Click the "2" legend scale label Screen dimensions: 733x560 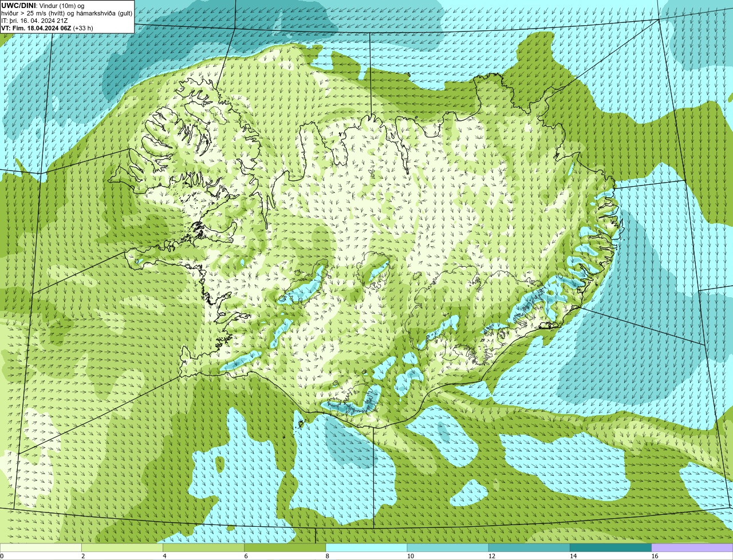(x=83, y=556)
